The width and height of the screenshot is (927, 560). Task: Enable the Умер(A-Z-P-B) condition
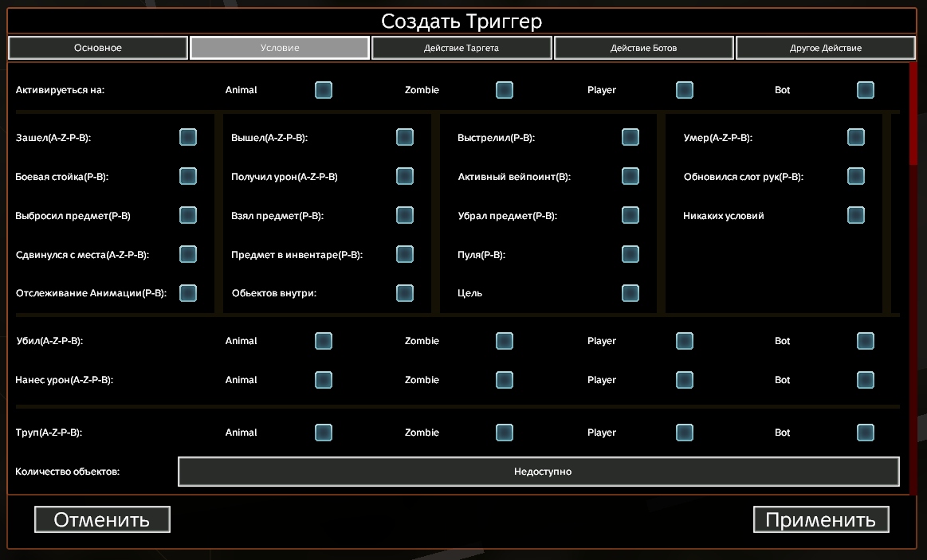tap(856, 137)
